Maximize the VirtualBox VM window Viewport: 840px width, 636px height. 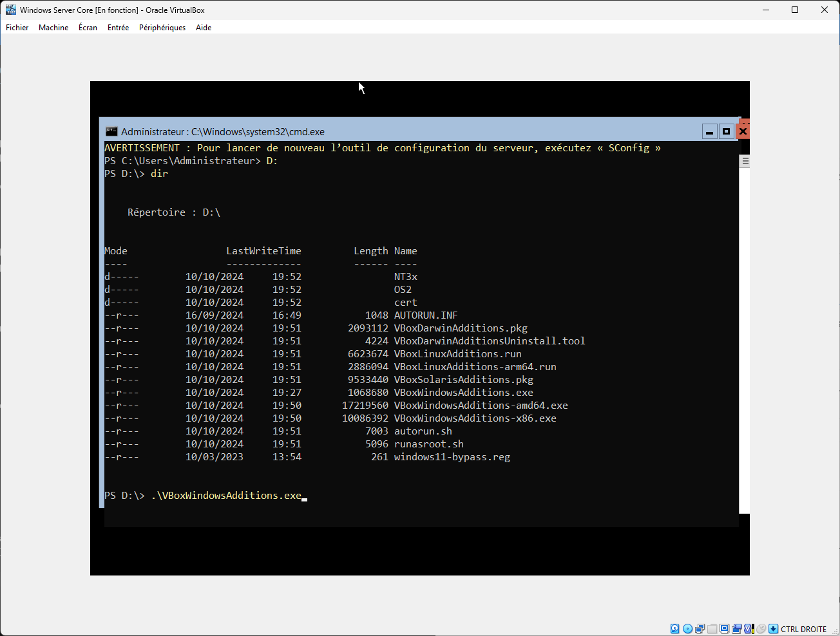click(x=795, y=10)
